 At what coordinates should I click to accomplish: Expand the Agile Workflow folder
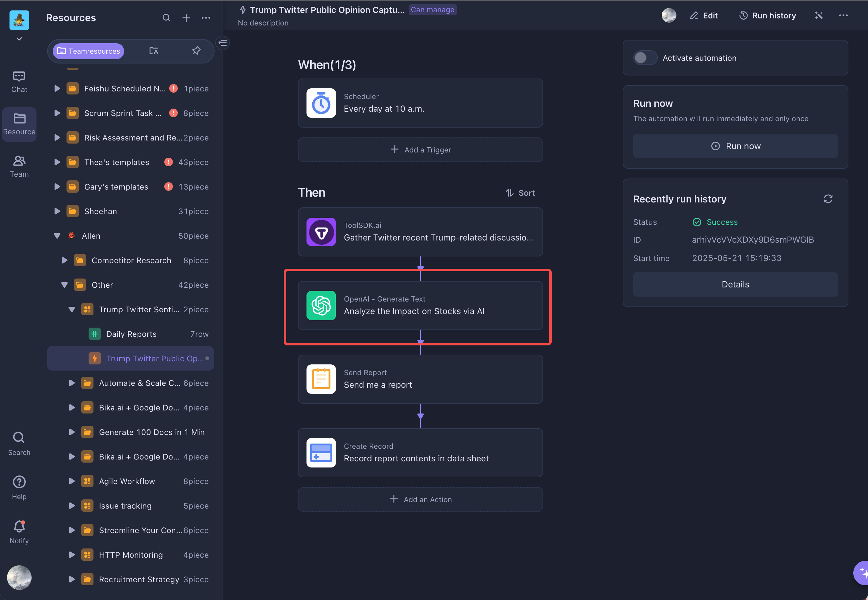(72, 481)
